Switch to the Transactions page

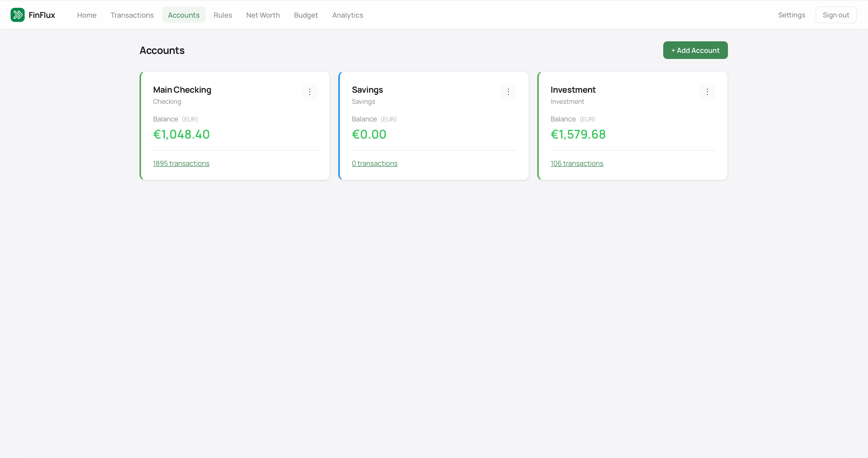[x=132, y=15]
